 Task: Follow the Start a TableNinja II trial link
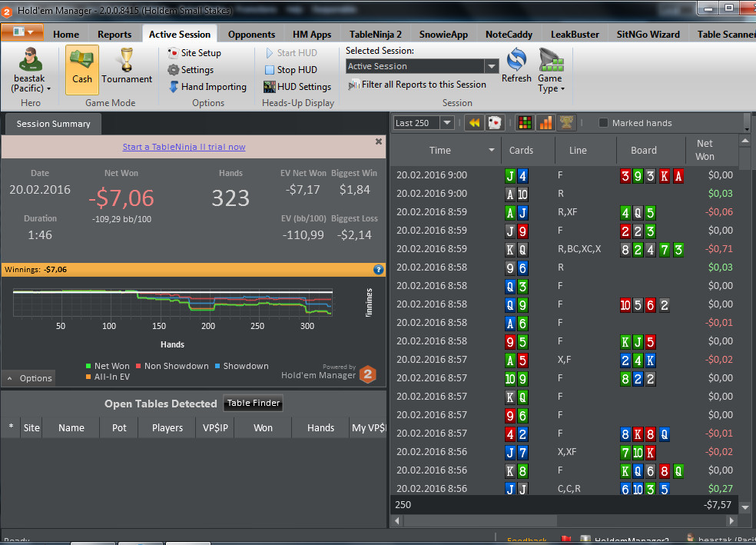184,147
